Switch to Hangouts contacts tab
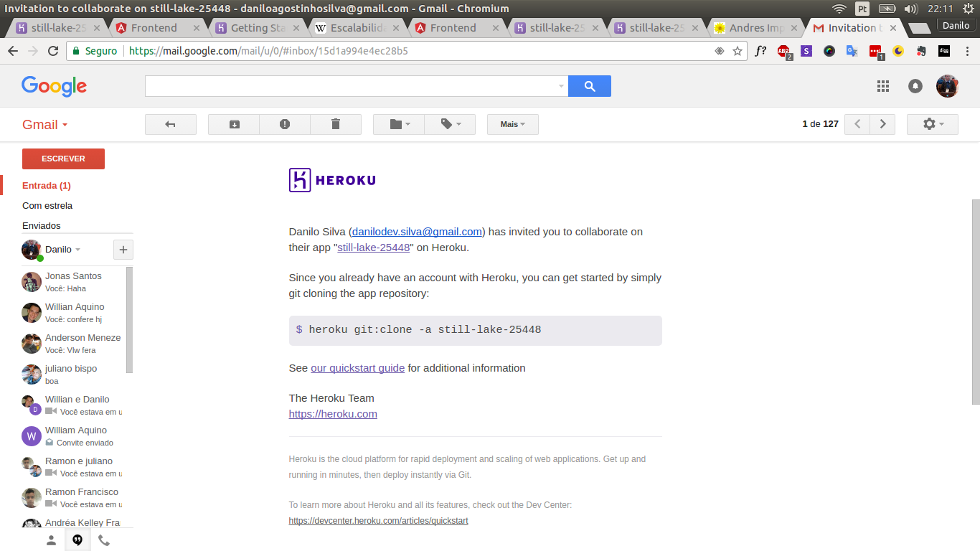 coord(51,540)
